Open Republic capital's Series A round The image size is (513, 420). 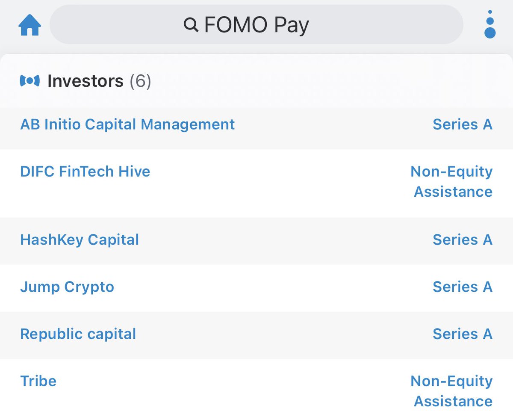pos(462,334)
